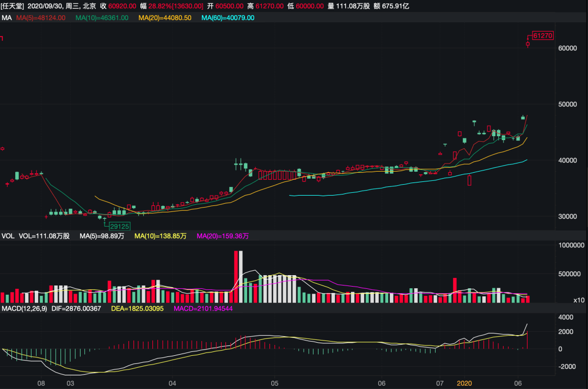Image resolution: width=588 pixels, height=389 pixels.
Task: Click the 05 month label on time axis
Action: coord(274,384)
